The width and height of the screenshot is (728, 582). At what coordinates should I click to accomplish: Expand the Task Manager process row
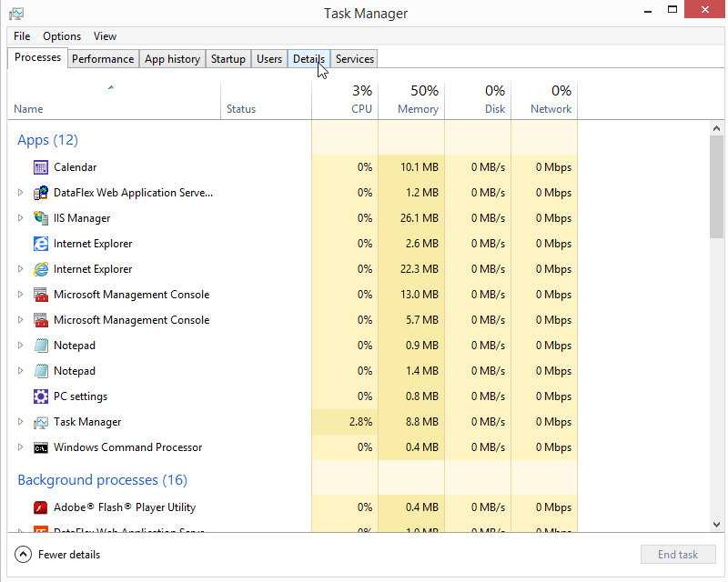pyautogui.click(x=20, y=421)
